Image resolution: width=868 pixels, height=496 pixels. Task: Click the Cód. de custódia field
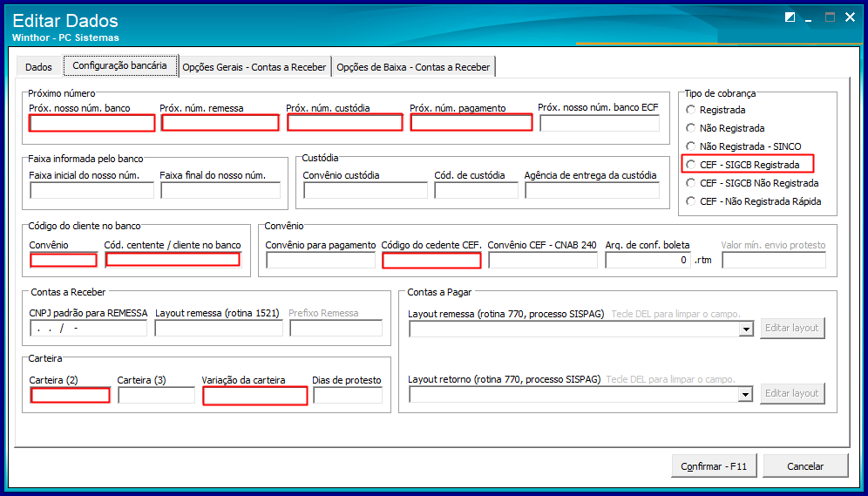click(x=476, y=190)
